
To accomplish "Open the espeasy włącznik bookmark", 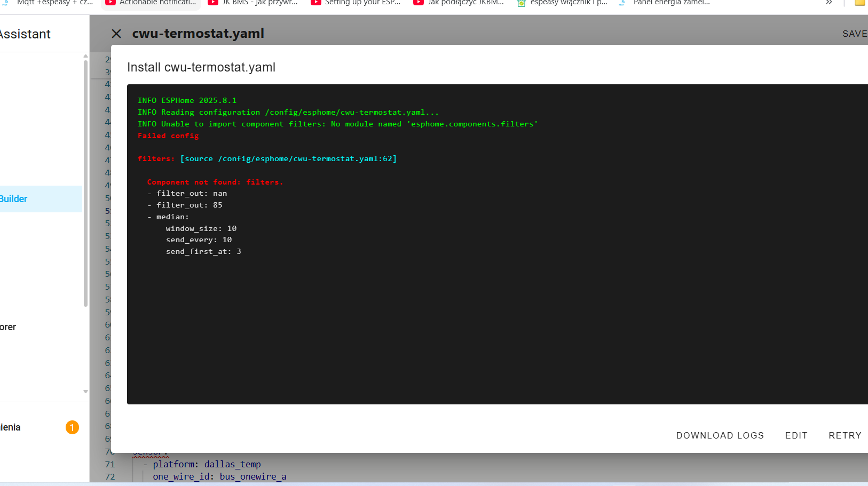I will point(562,3).
